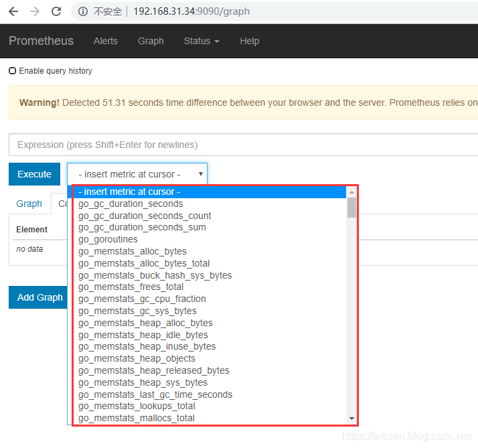Screen dimensions: 478x448
Task: Switch to the Graph tab
Action: (29, 204)
